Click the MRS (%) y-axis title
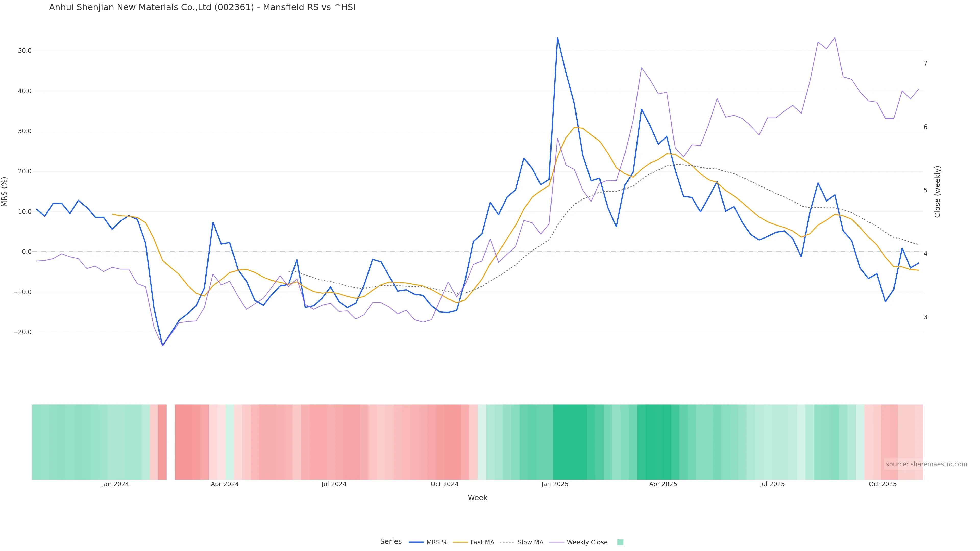Image resolution: width=980 pixels, height=551 pixels. click(x=5, y=192)
